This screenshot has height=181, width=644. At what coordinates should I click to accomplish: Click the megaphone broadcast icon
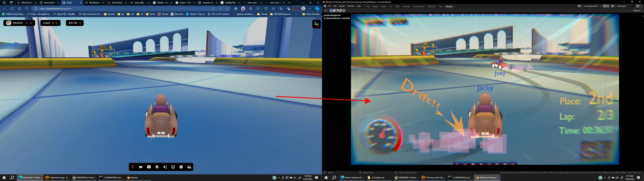pos(141,167)
